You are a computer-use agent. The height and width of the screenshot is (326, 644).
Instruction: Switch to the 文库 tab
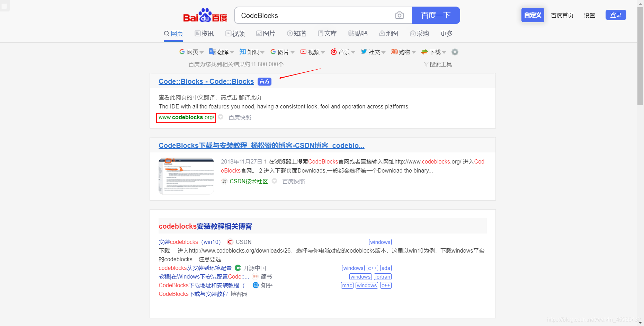coord(327,34)
